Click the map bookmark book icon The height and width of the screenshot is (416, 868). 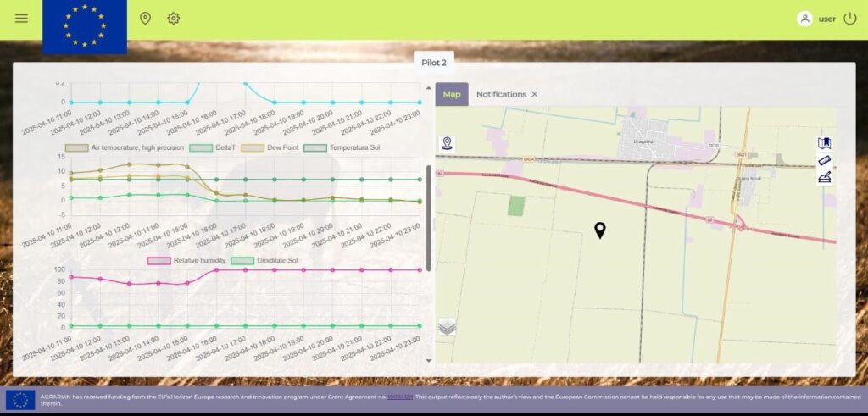(824, 143)
